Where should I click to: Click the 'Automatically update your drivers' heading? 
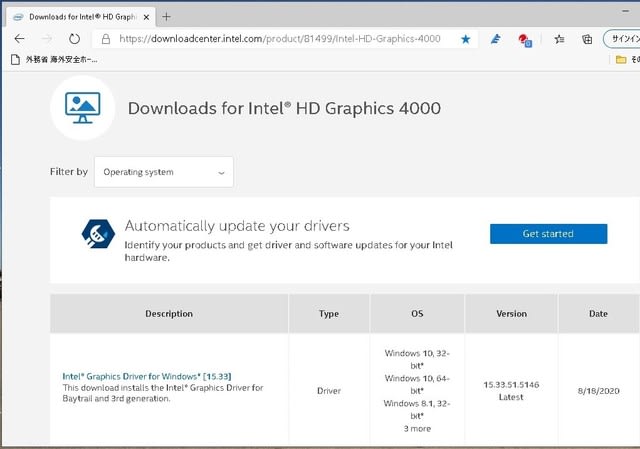pyautogui.click(x=237, y=226)
